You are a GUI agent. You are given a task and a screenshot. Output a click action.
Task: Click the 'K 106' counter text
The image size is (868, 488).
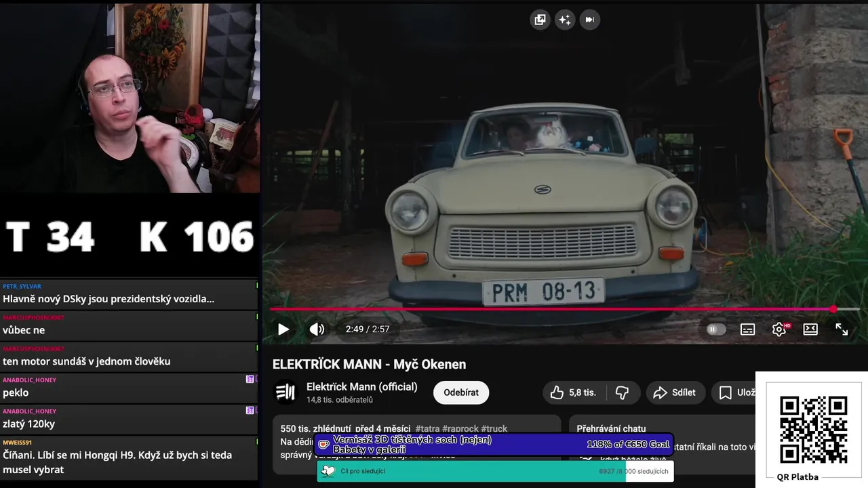tap(197, 237)
